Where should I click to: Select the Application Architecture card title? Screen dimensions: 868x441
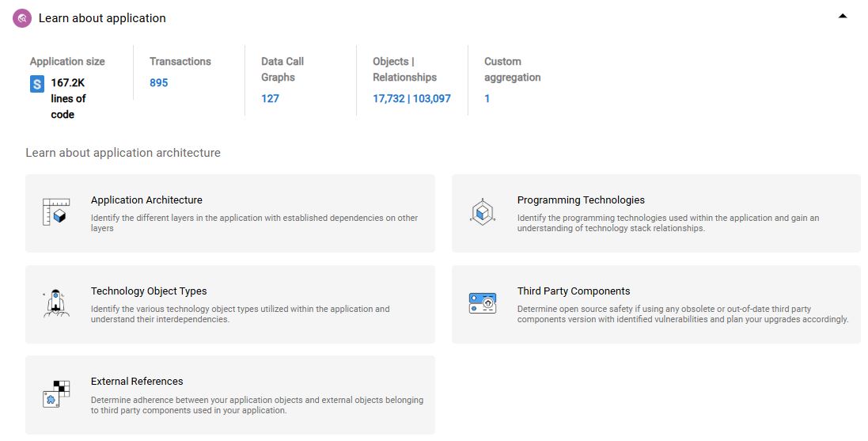146,200
